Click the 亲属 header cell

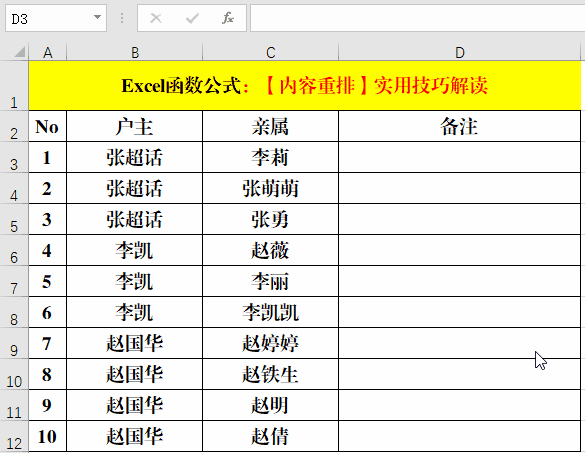(x=270, y=126)
